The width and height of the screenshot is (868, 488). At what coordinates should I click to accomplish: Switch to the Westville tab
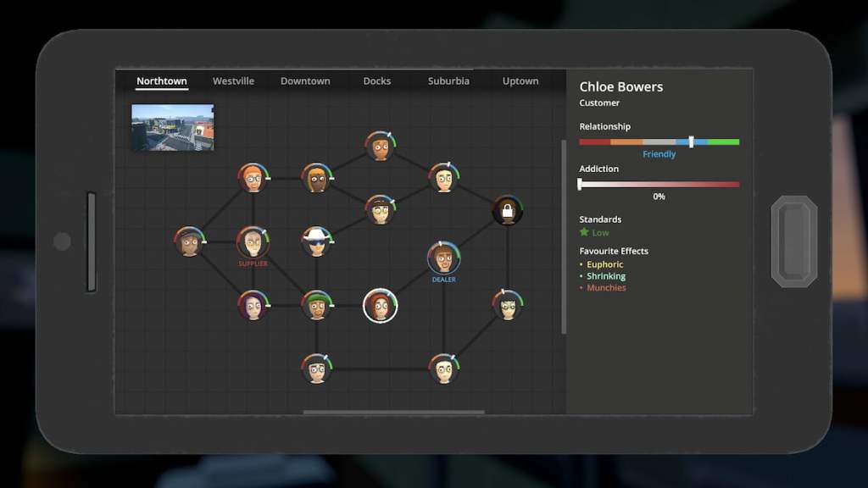click(x=233, y=81)
